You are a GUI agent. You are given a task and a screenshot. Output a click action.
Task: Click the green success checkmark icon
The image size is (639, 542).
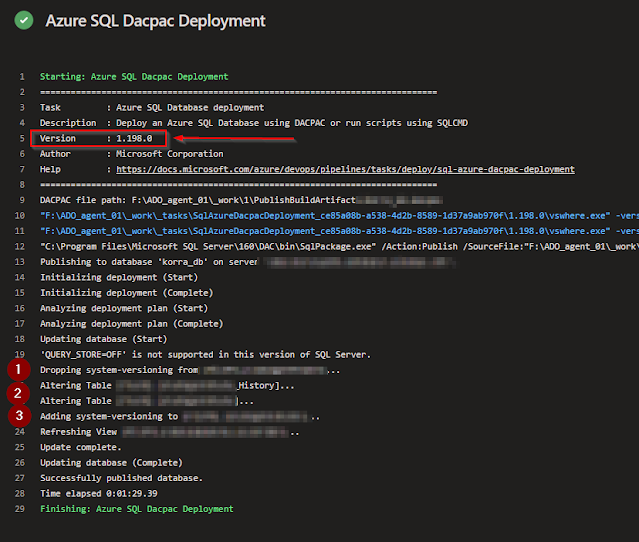(24, 20)
